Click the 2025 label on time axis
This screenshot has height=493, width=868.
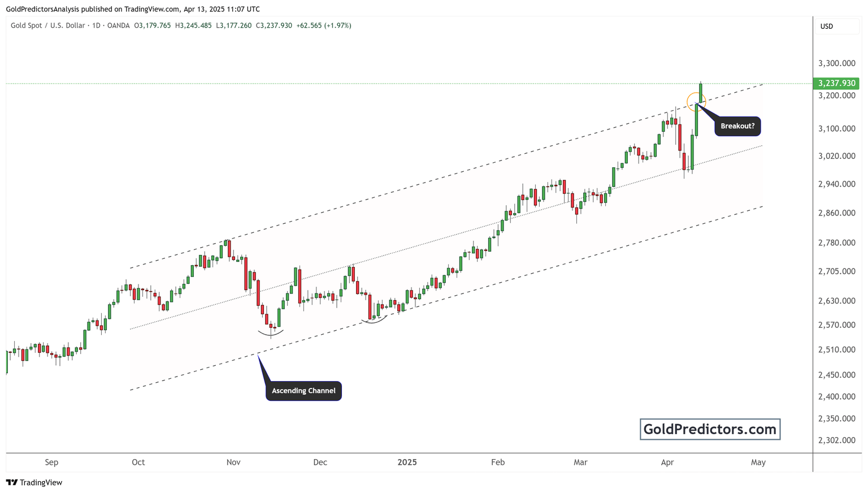tap(407, 462)
